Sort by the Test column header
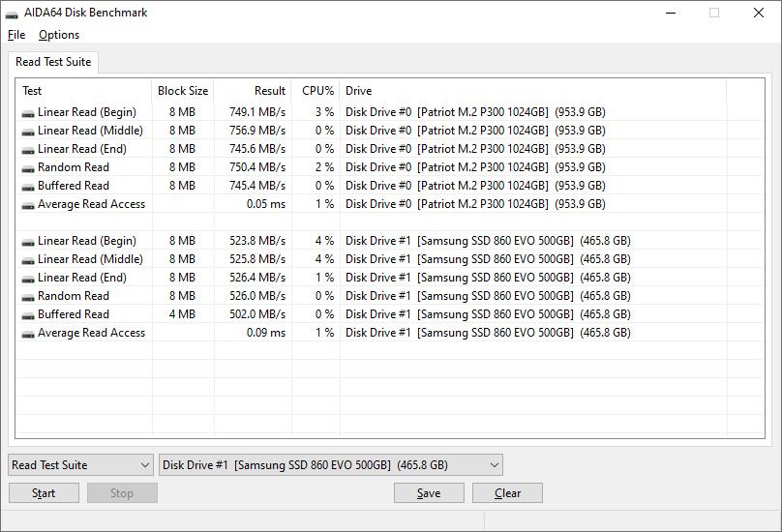782x532 pixels. click(84, 91)
